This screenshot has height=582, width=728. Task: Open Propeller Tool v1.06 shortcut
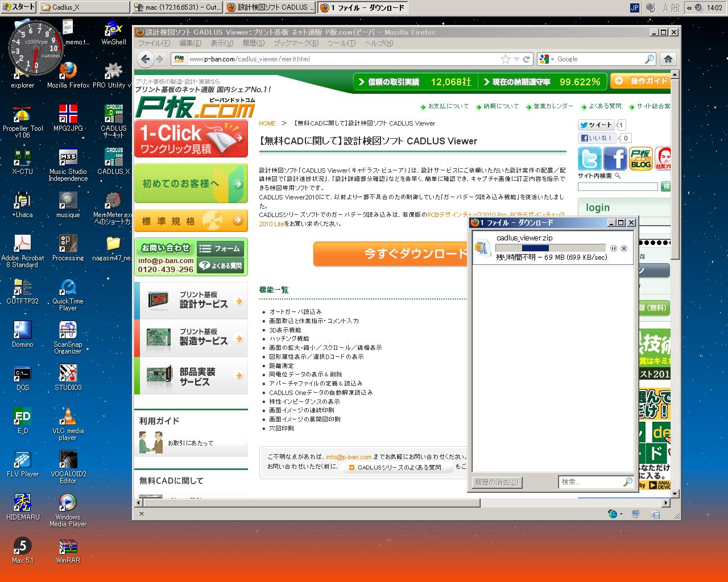click(23, 122)
